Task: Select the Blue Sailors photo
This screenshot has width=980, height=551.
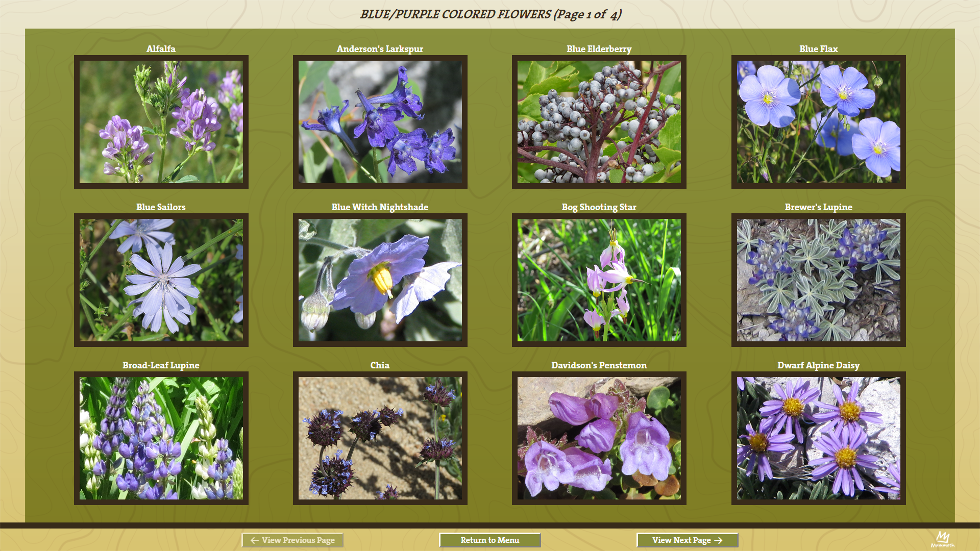Action: tap(161, 280)
